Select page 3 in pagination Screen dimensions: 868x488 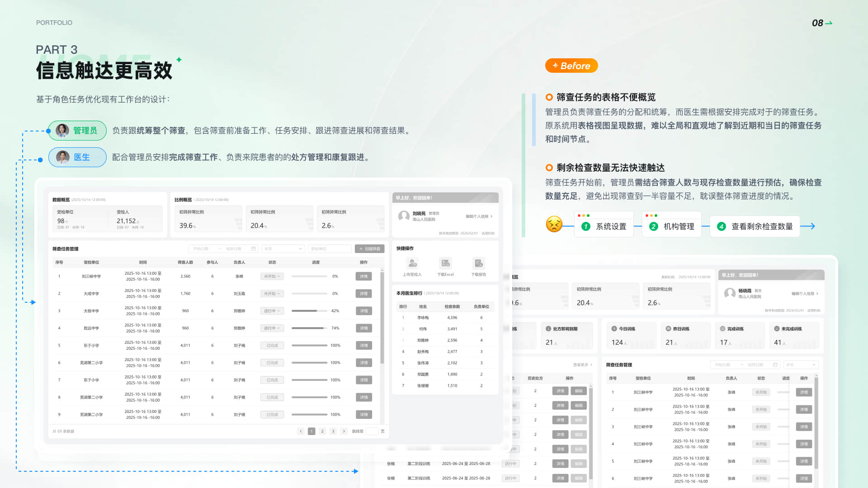click(x=333, y=432)
